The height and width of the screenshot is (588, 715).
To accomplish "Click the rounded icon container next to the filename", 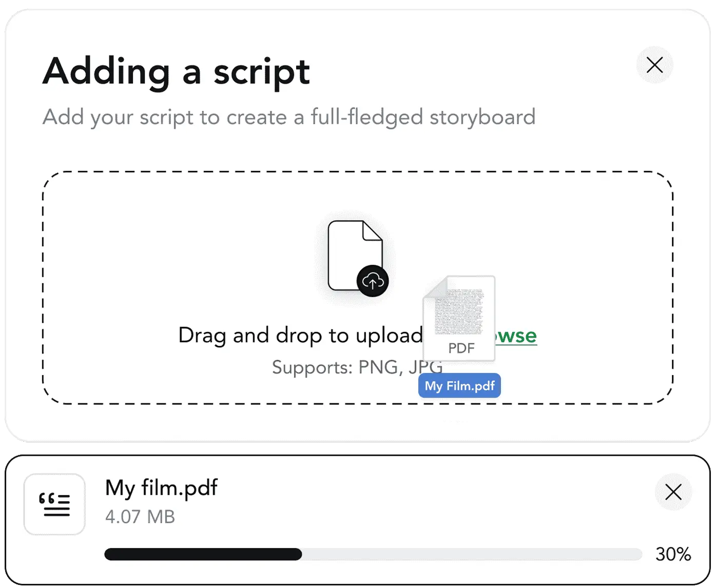I will point(54,504).
